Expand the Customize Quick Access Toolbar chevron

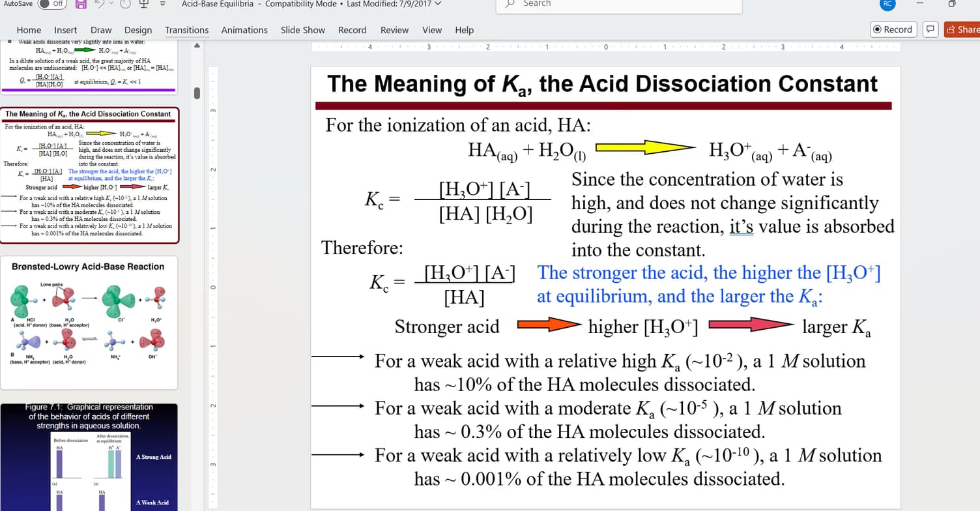coord(162,5)
